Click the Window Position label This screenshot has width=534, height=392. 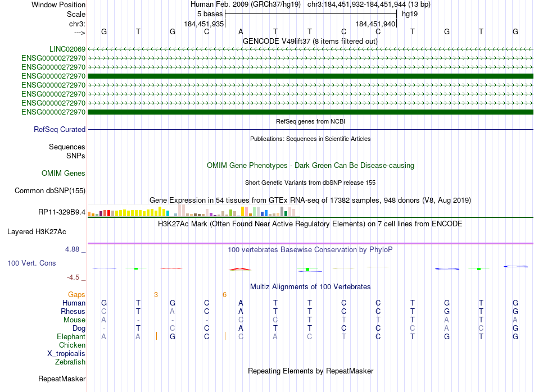click(x=58, y=4)
